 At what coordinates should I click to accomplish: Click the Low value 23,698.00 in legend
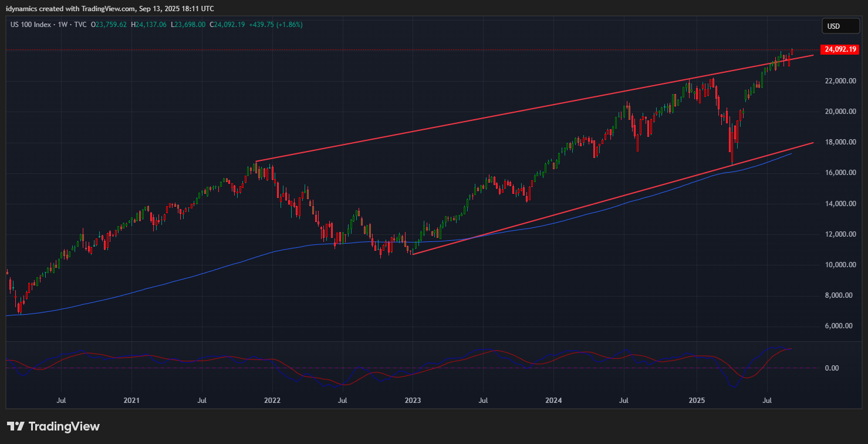click(x=190, y=25)
